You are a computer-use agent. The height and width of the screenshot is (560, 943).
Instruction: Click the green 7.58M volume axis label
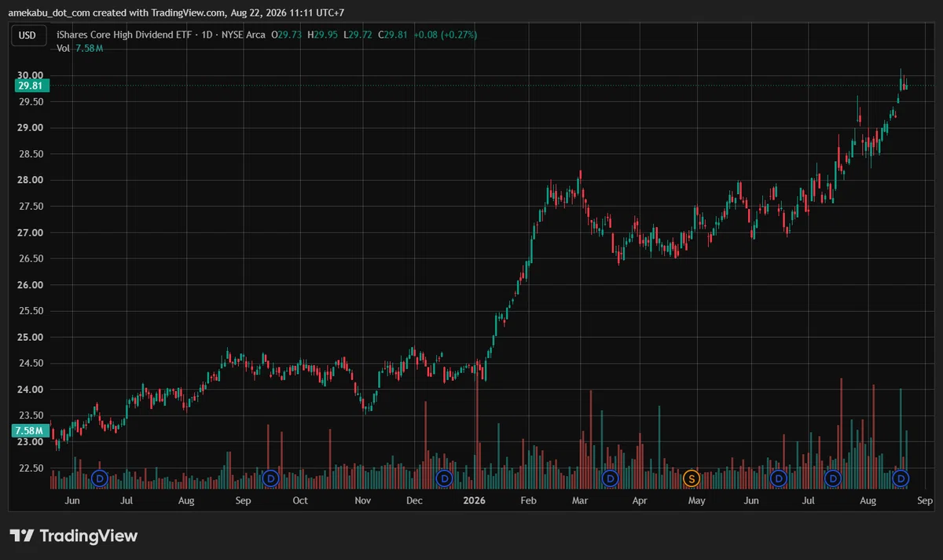[x=31, y=430]
